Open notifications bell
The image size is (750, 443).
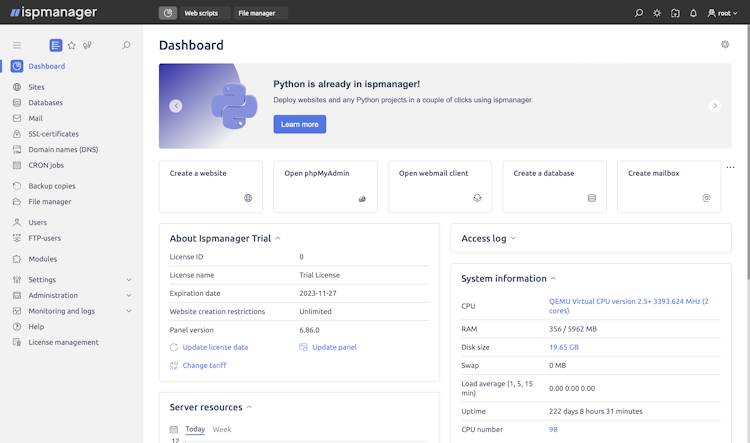(x=693, y=13)
